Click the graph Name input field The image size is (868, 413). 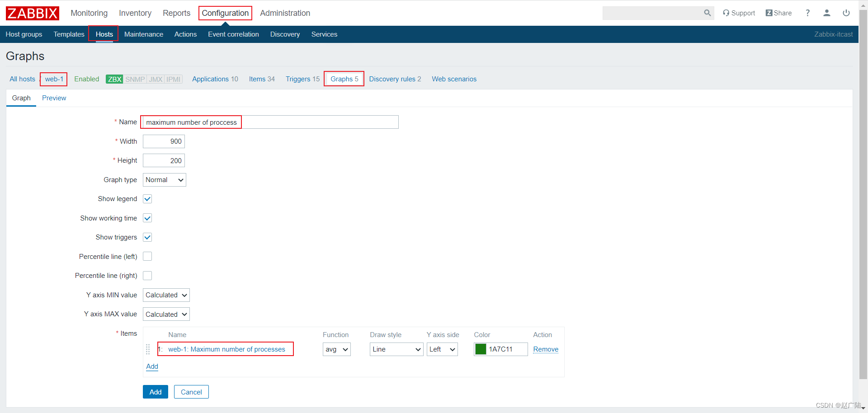tap(271, 122)
